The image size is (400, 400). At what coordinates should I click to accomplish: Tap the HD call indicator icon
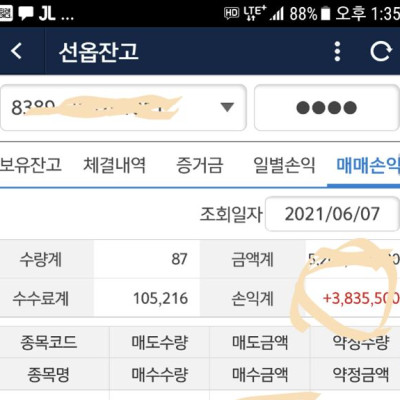click(x=232, y=13)
